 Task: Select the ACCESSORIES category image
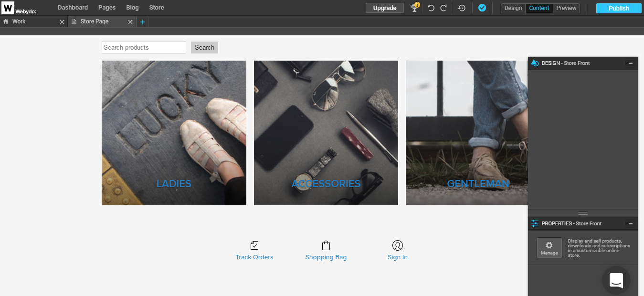326,133
